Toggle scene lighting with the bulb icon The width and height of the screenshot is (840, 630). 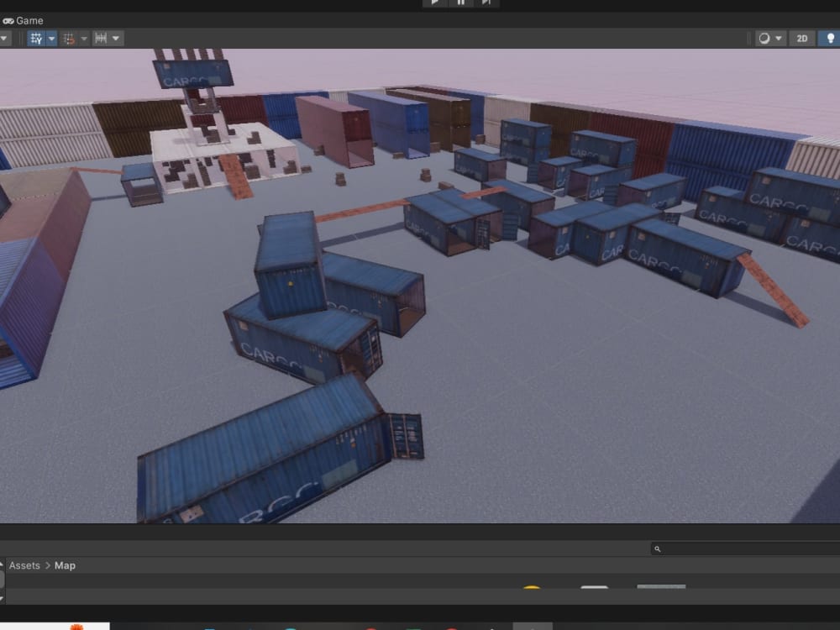click(x=832, y=38)
